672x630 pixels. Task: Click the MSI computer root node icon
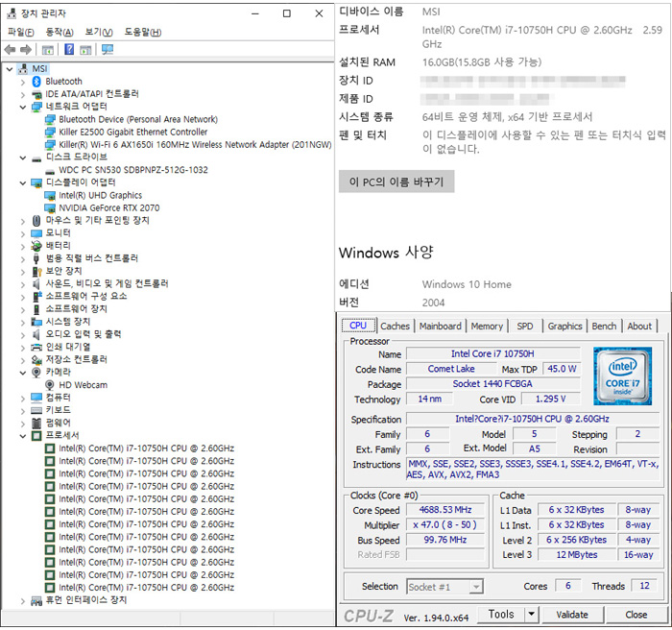coord(24,69)
